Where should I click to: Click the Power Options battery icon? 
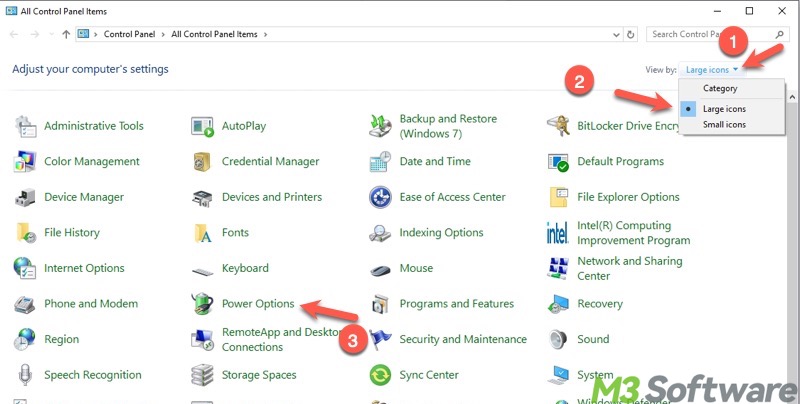pyautogui.click(x=203, y=304)
